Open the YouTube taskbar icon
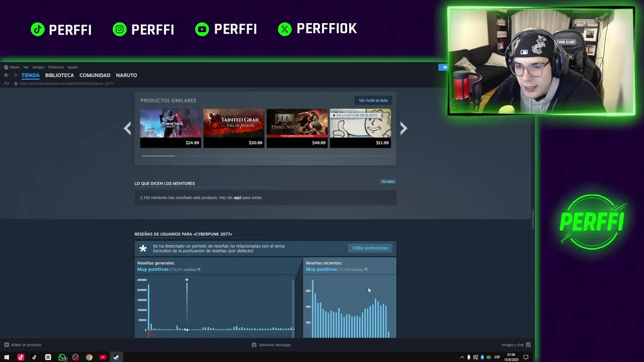The image size is (644, 362). tap(103, 357)
